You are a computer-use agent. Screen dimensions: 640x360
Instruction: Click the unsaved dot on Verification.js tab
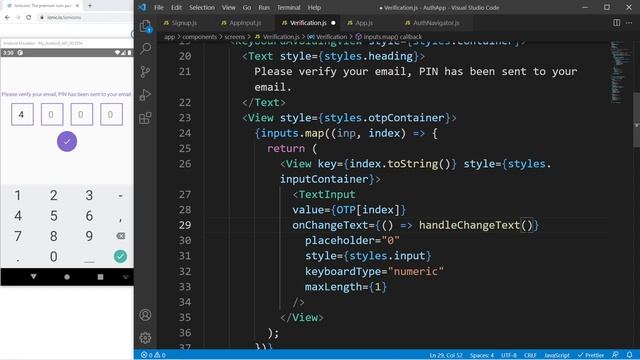click(333, 23)
